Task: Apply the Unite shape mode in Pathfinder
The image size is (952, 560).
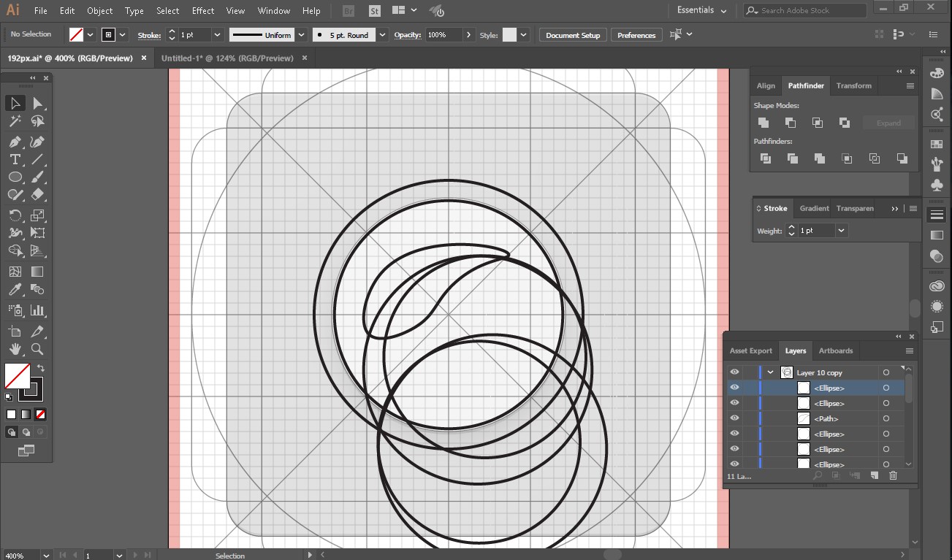Action: (x=763, y=123)
